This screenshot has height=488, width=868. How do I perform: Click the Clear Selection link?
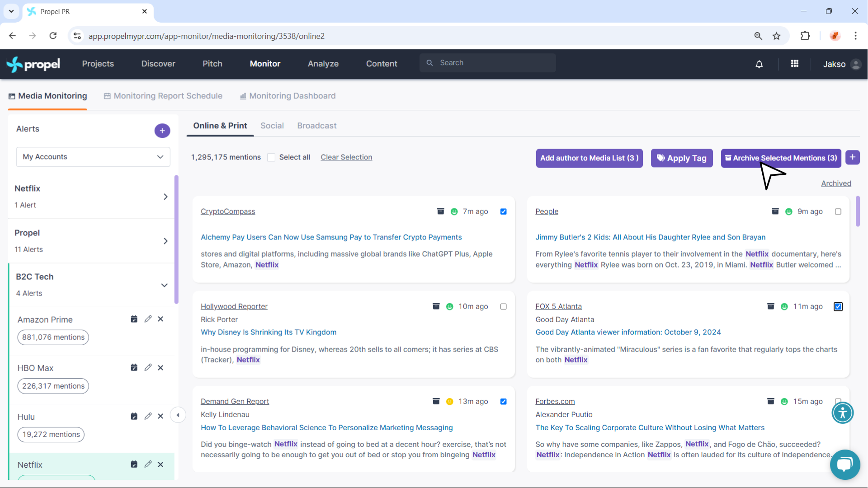[x=346, y=157]
